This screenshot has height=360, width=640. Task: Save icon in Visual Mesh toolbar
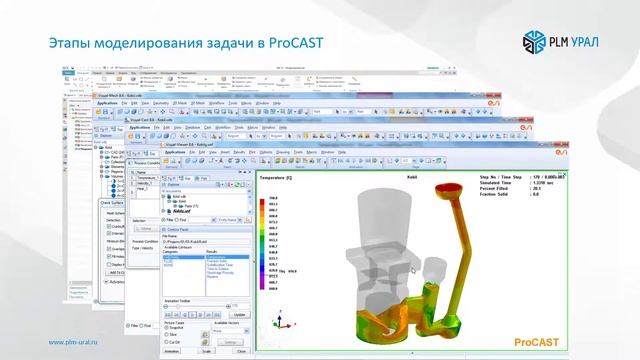pyautogui.click(x=105, y=112)
